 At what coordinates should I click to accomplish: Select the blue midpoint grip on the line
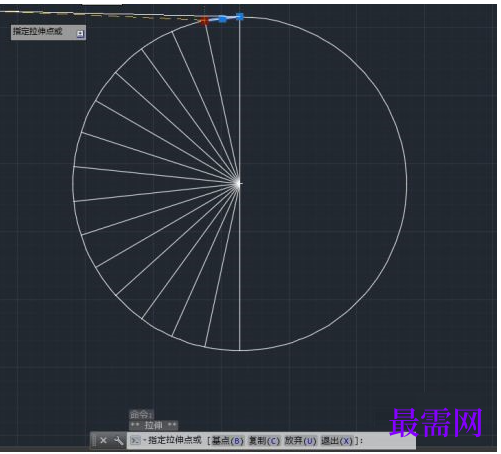[x=222, y=19]
